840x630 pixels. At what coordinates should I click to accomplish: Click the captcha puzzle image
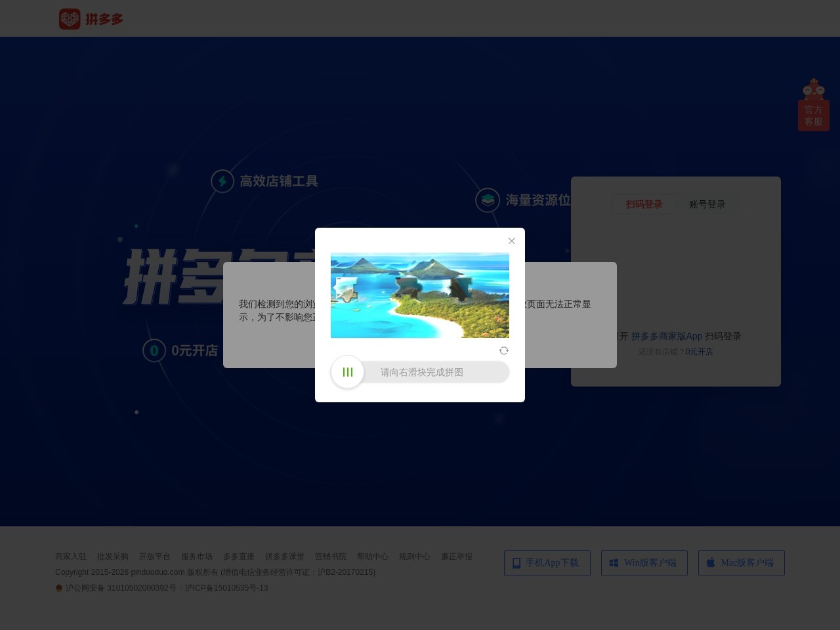click(x=420, y=295)
